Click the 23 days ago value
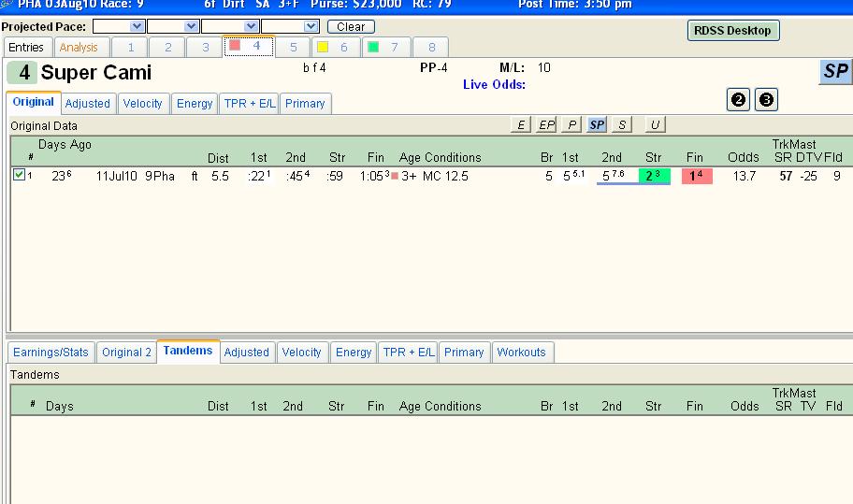This screenshot has width=853, height=504. pyautogui.click(x=61, y=176)
